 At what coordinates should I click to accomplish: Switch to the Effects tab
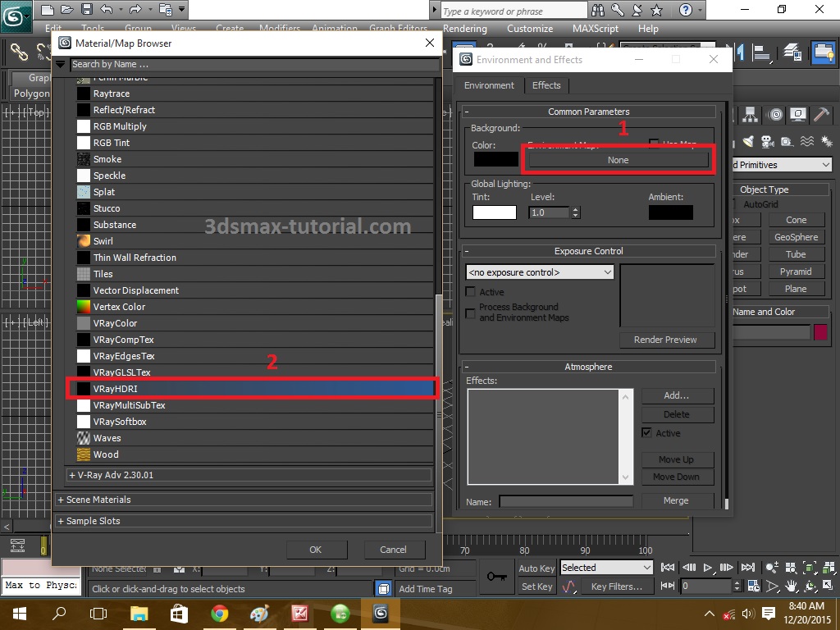click(x=546, y=85)
